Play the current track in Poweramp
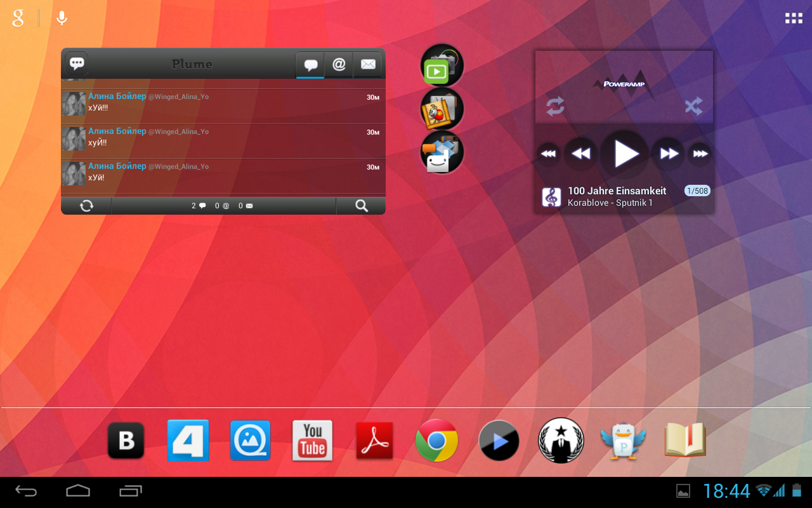 tap(625, 154)
